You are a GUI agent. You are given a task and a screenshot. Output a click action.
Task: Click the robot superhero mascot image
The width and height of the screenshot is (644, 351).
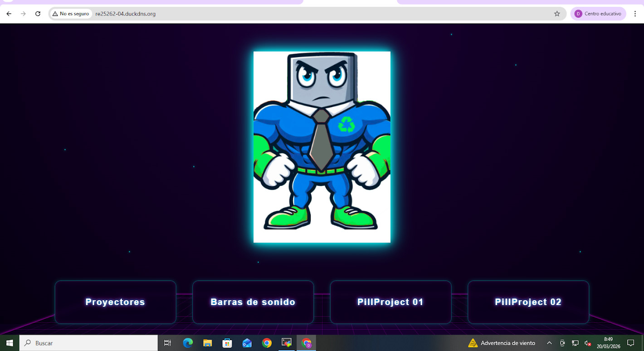(322, 147)
